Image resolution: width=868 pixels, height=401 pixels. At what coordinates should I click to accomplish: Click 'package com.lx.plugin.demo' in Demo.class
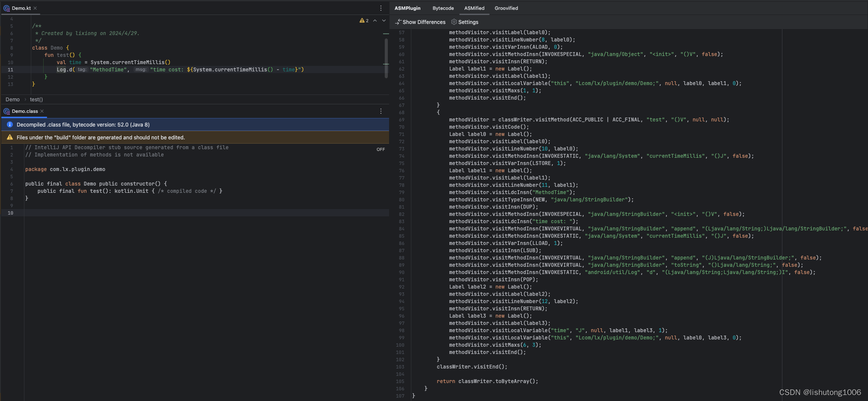tap(65, 169)
